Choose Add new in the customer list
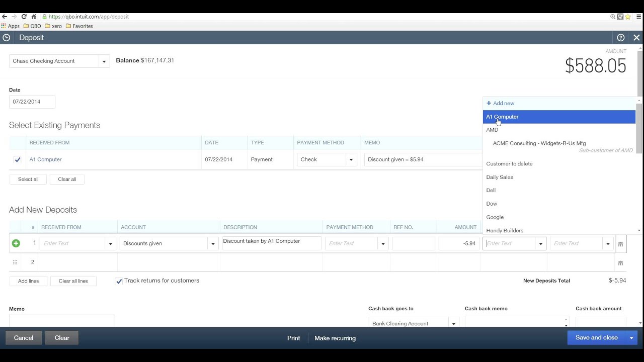Screen dimensions: 644x362 (559, 103)
